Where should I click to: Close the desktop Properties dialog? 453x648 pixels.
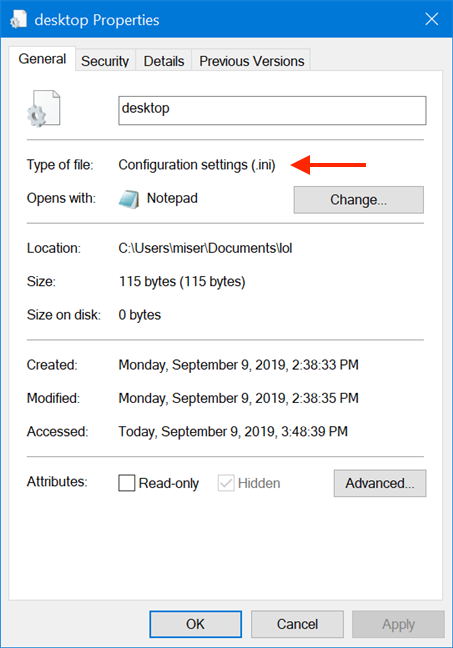coord(432,19)
